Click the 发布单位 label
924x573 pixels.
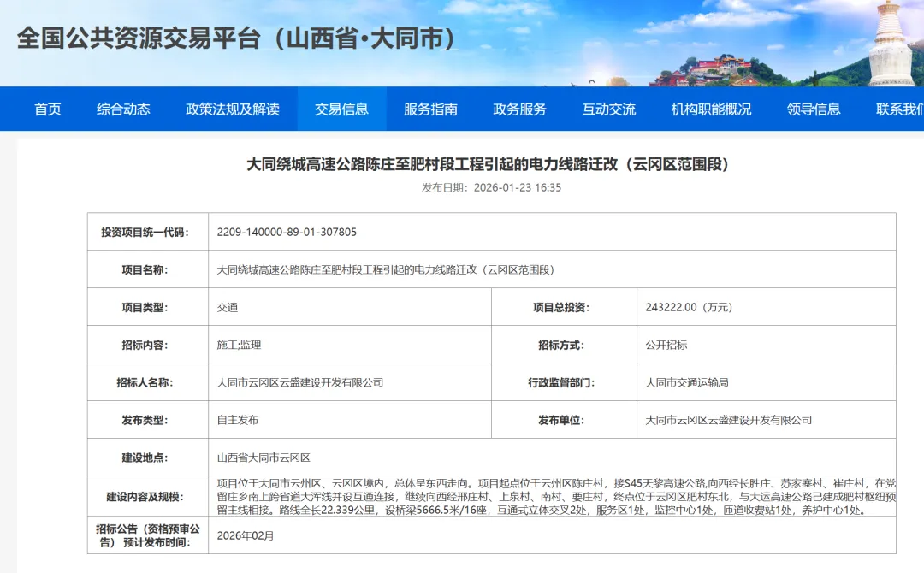(x=561, y=421)
